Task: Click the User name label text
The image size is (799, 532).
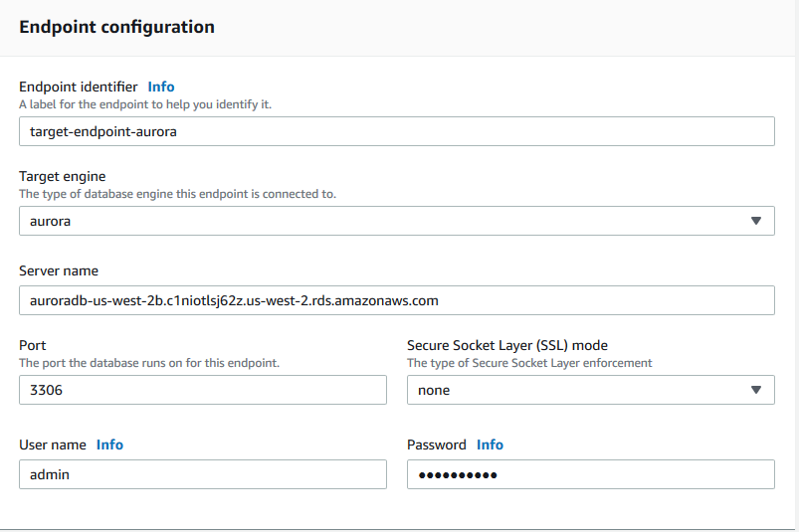Action: tap(53, 444)
